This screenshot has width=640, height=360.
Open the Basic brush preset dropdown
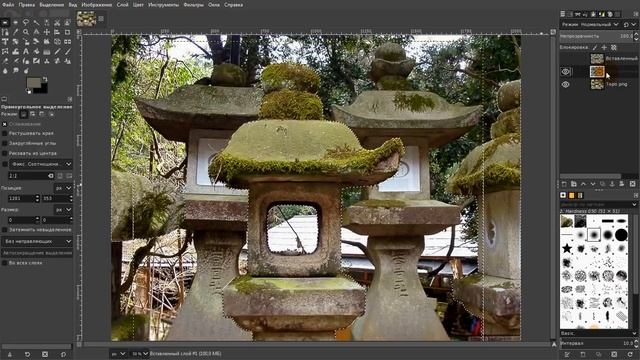pos(598,333)
